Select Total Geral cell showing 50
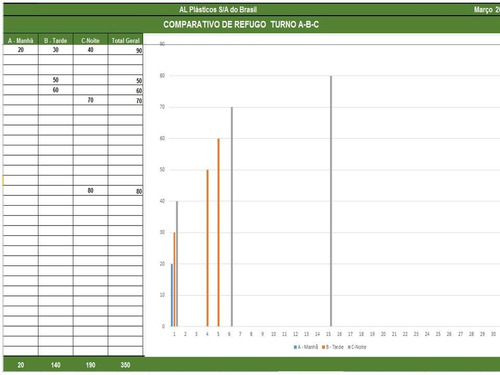 pos(125,80)
